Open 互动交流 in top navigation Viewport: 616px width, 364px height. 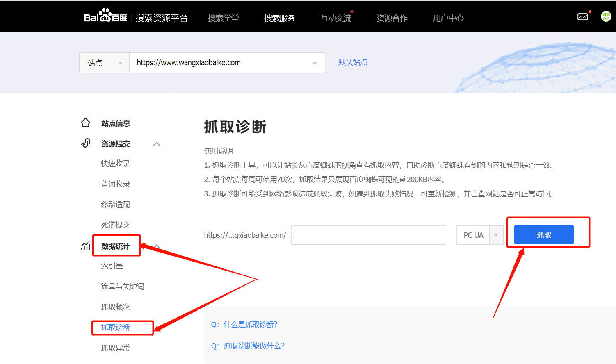335,18
